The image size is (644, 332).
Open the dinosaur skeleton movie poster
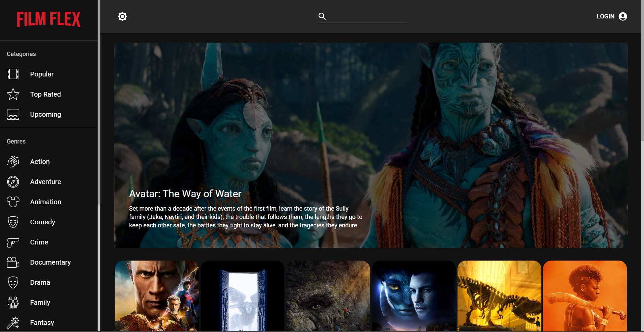(x=499, y=296)
